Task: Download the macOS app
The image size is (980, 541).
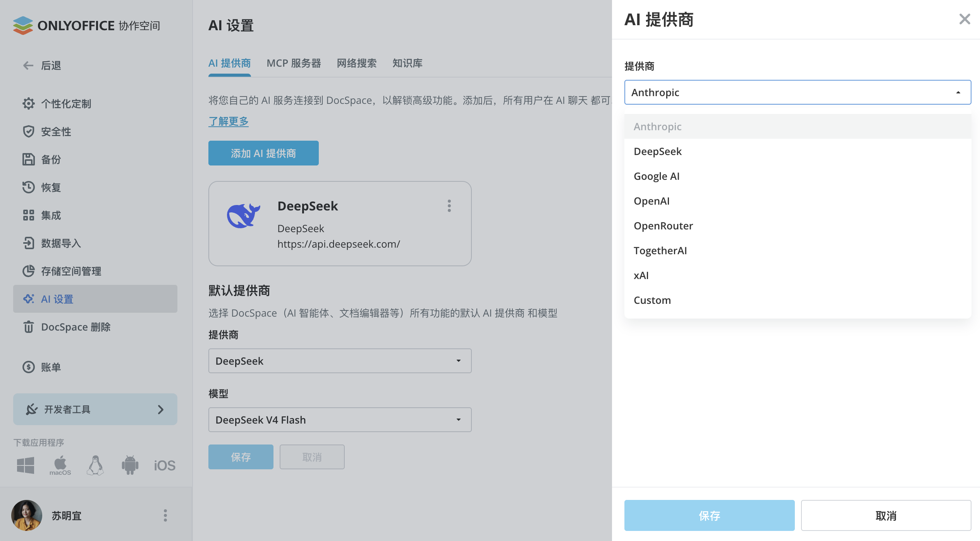Action: pyautogui.click(x=60, y=465)
